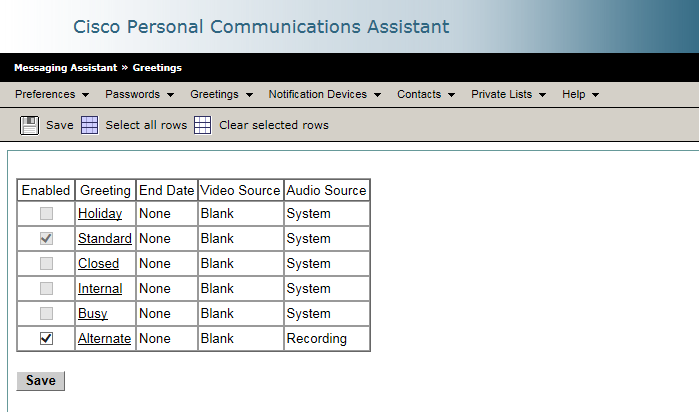699x412 pixels.
Task: Uncheck the Alternate greeting checkbox
Action: 46,338
